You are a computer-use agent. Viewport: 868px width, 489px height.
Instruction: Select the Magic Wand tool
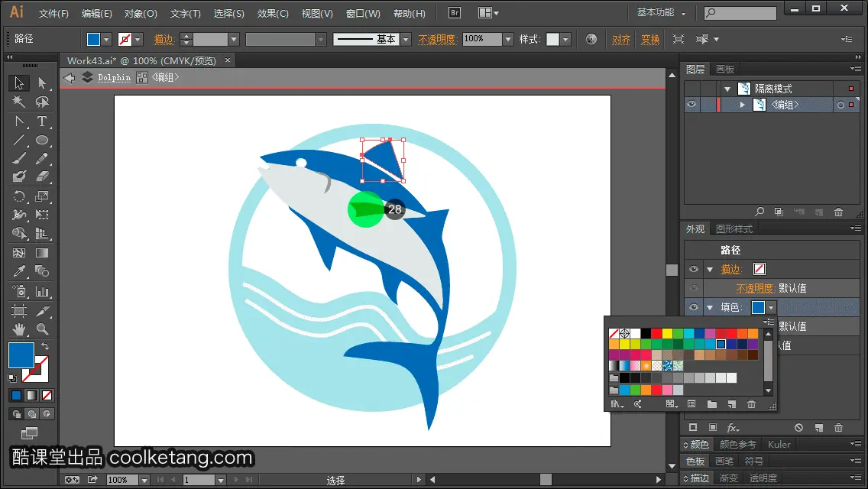[x=19, y=102]
